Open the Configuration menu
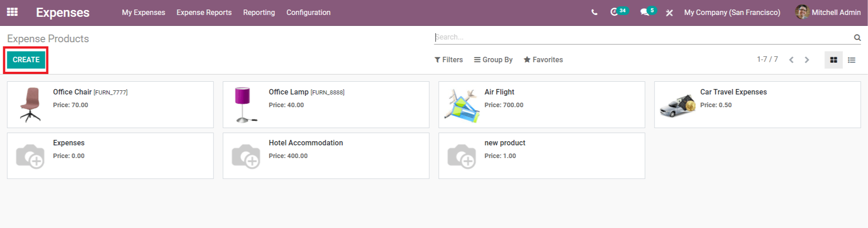Image resolution: width=868 pixels, height=228 pixels. (308, 13)
